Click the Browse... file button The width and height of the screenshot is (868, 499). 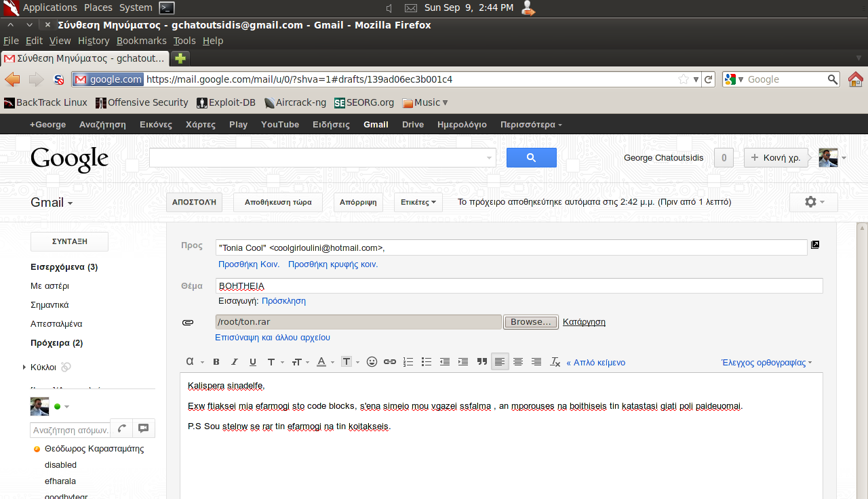tap(531, 322)
